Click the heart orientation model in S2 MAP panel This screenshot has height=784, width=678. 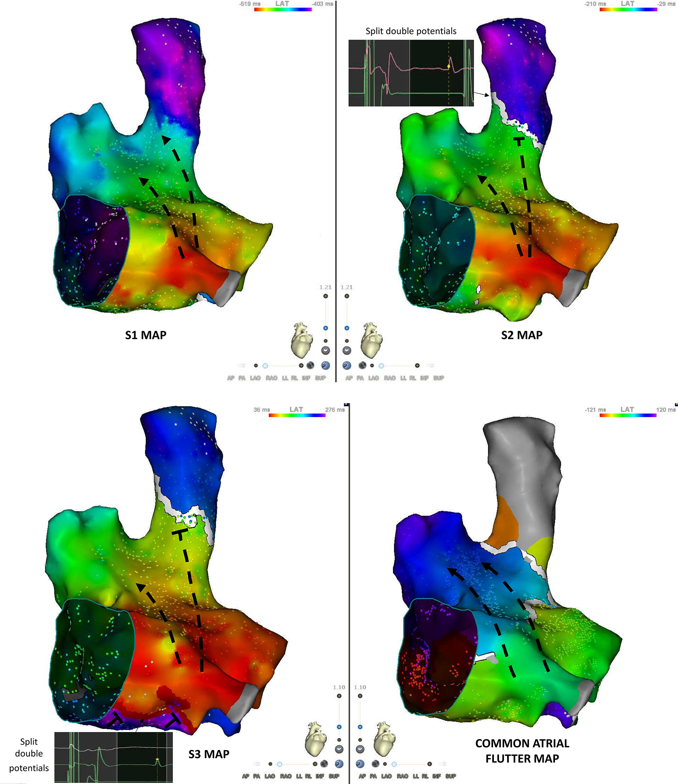pyautogui.click(x=371, y=340)
